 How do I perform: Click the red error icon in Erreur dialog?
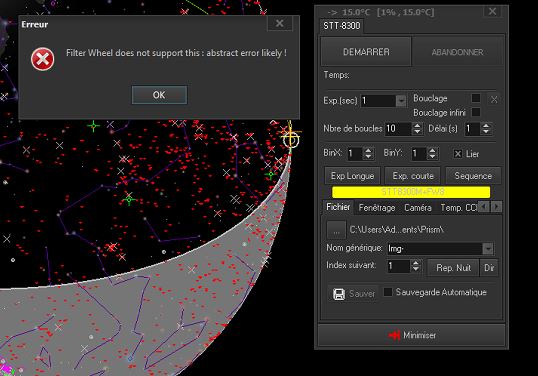[x=43, y=59]
